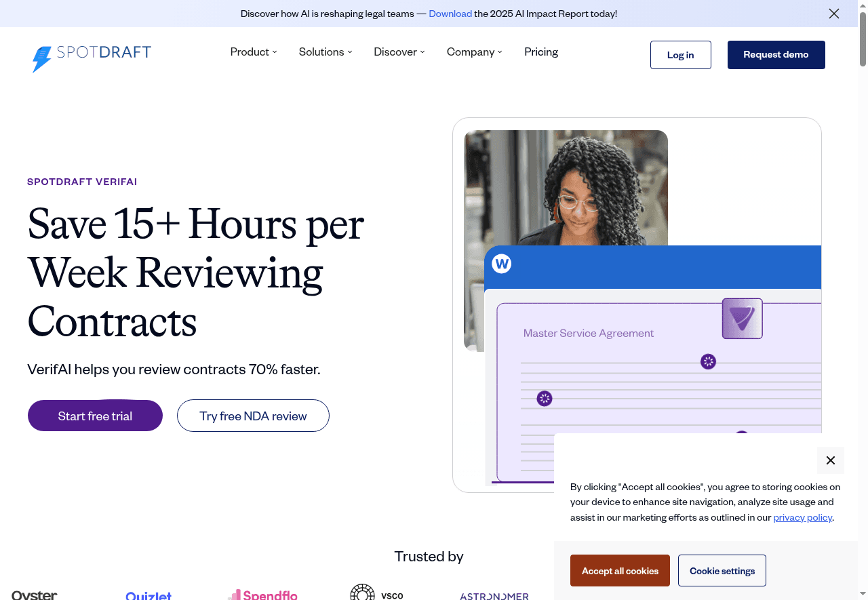
Task: Click the Word 'W' icon in the product illustration
Action: (501, 264)
